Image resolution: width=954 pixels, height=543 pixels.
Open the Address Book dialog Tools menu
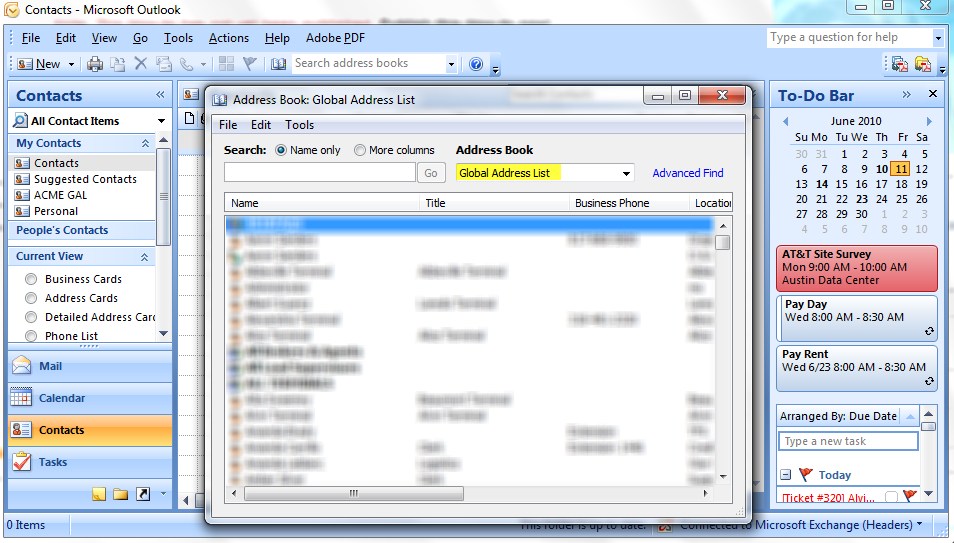[299, 125]
